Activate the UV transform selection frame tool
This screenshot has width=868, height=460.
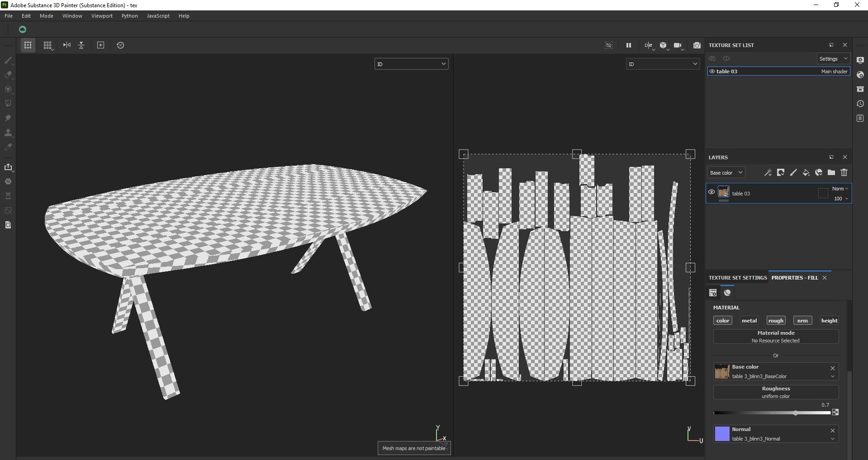(x=28, y=45)
